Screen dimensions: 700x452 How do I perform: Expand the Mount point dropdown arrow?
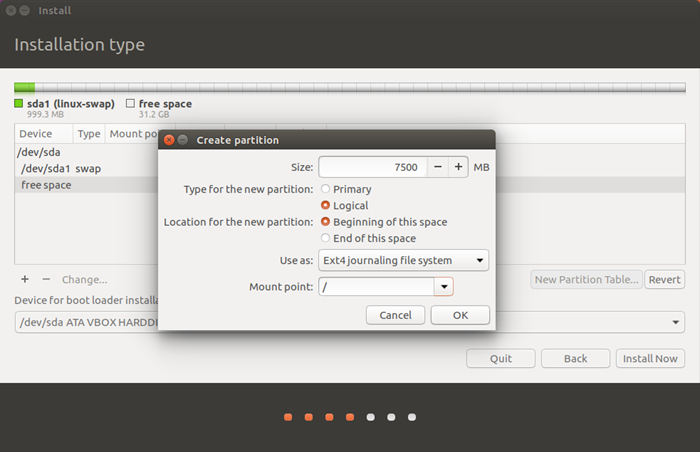coord(444,287)
